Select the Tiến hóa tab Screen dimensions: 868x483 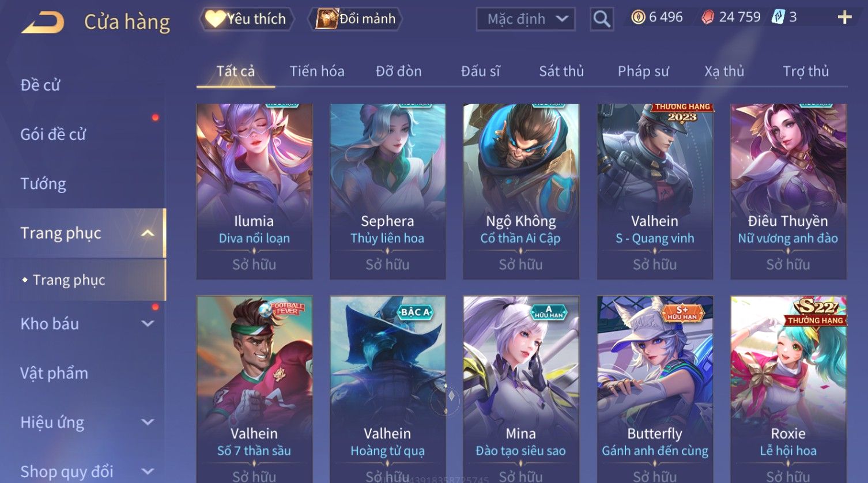point(317,71)
